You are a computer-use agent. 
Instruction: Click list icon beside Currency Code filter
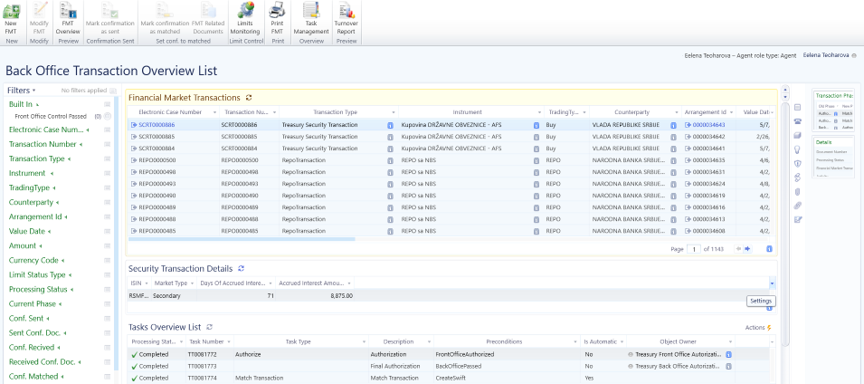[107, 260]
